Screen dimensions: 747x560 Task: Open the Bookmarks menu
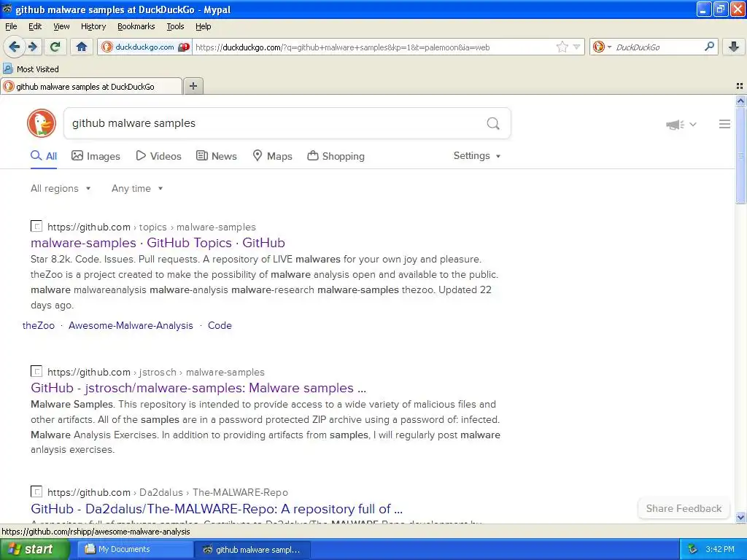click(x=136, y=26)
